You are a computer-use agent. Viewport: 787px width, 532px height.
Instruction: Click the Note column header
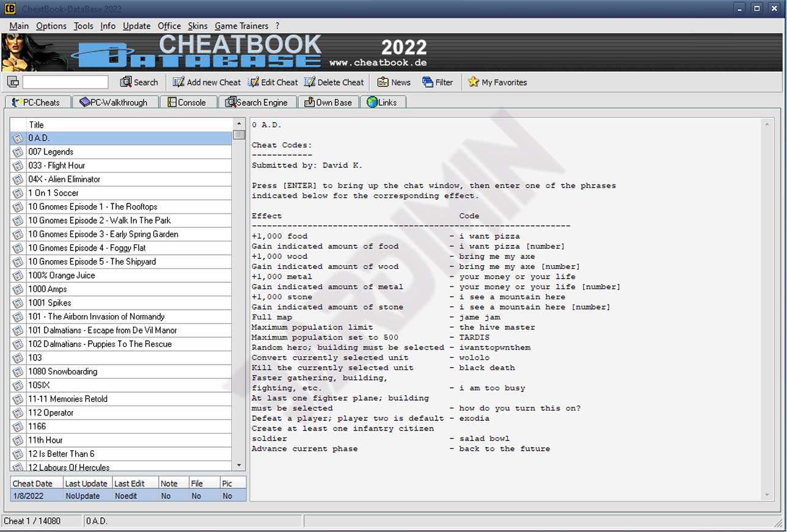point(174,483)
